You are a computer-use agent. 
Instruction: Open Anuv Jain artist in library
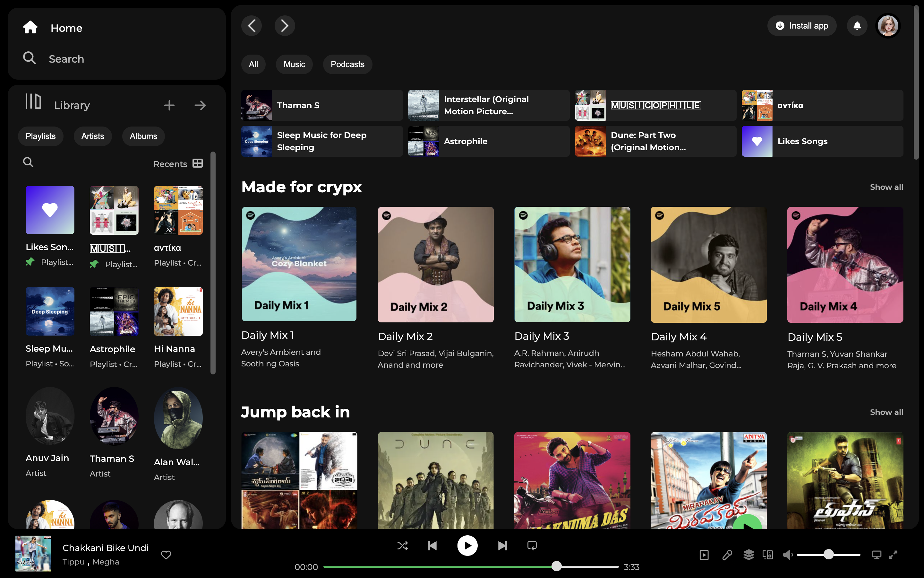coord(50,432)
